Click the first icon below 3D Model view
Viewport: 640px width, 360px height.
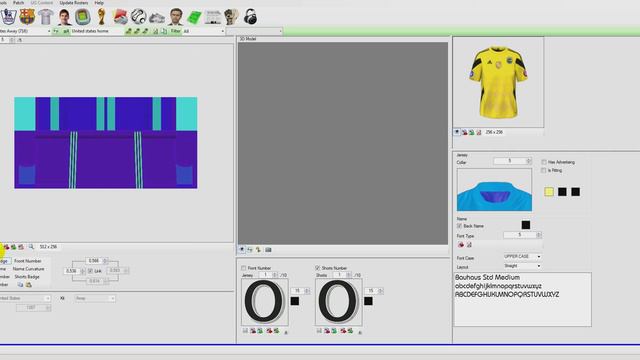tap(242, 249)
